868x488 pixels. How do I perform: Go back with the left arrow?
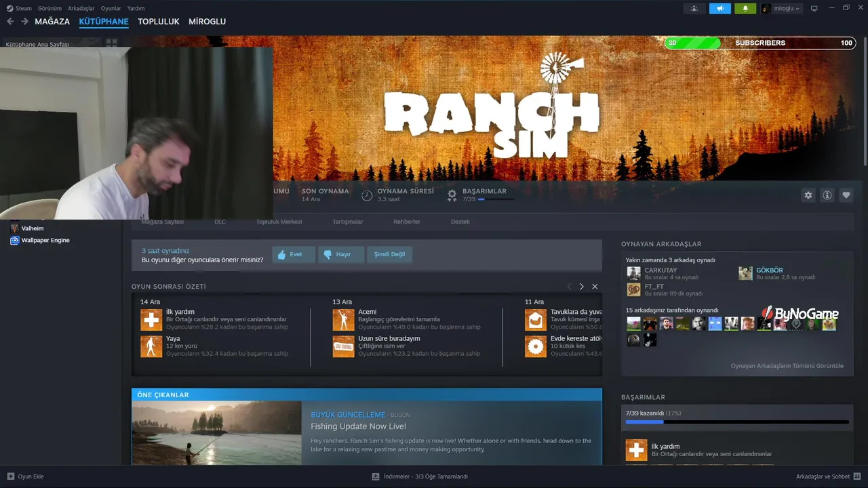(10, 22)
